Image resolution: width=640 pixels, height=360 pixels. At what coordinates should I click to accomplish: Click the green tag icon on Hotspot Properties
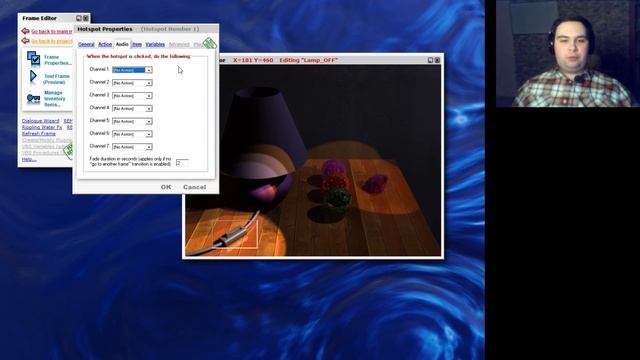point(210,42)
